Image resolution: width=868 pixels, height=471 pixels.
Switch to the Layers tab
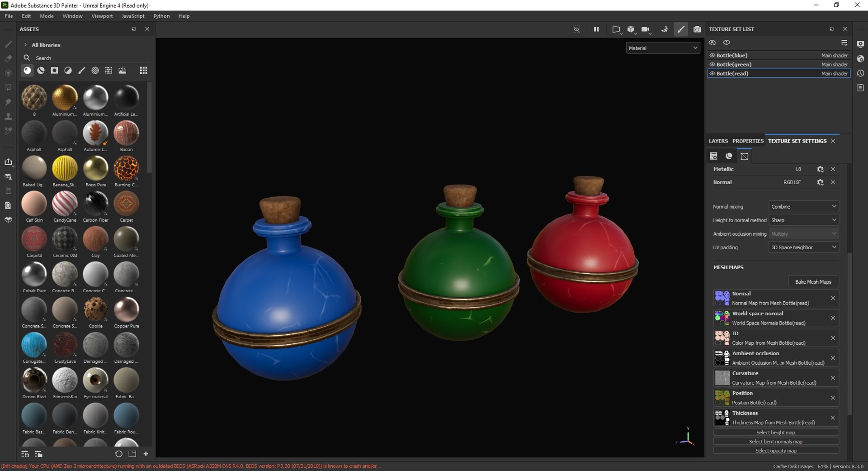coord(718,141)
